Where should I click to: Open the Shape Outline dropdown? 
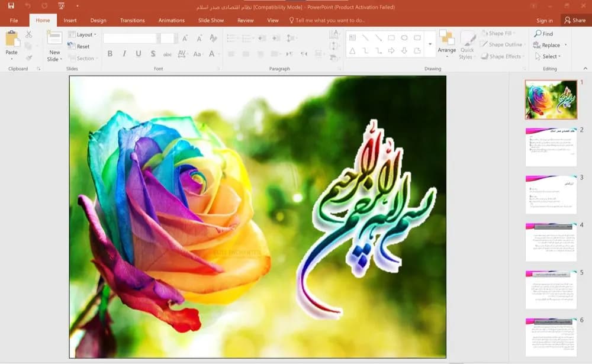(x=502, y=44)
